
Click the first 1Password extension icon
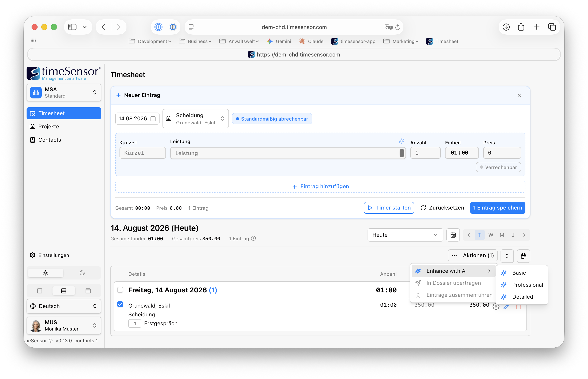(x=158, y=27)
